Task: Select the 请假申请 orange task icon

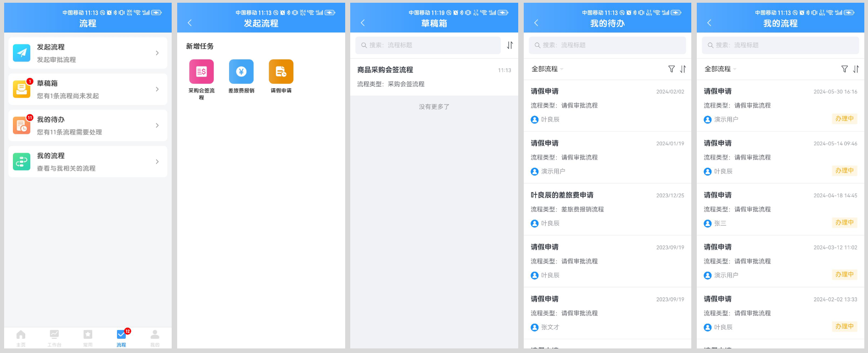Action: 281,72
